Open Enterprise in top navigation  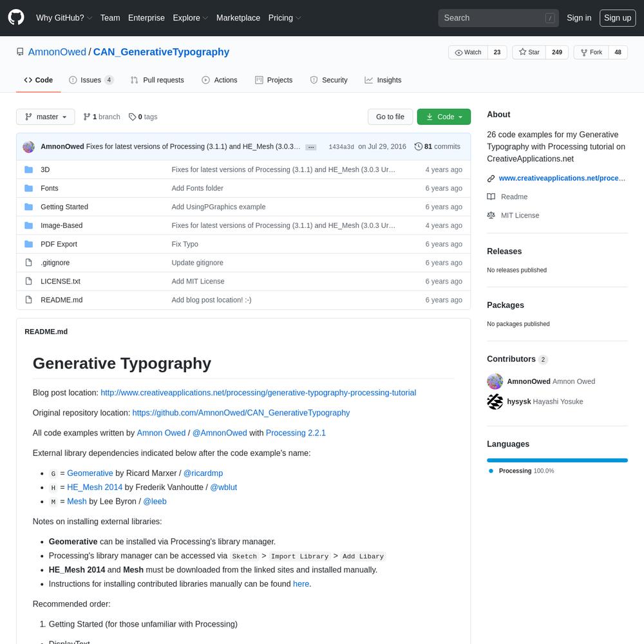[146, 18]
